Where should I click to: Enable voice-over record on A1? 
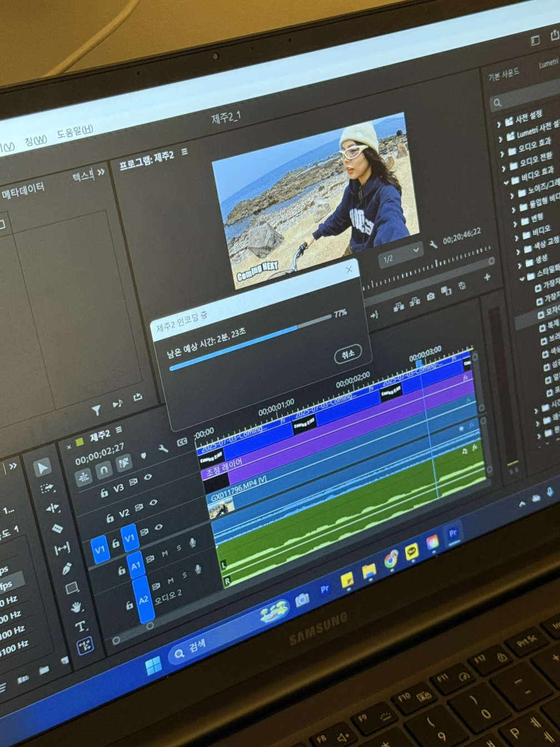pyautogui.click(x=193, y=543)
